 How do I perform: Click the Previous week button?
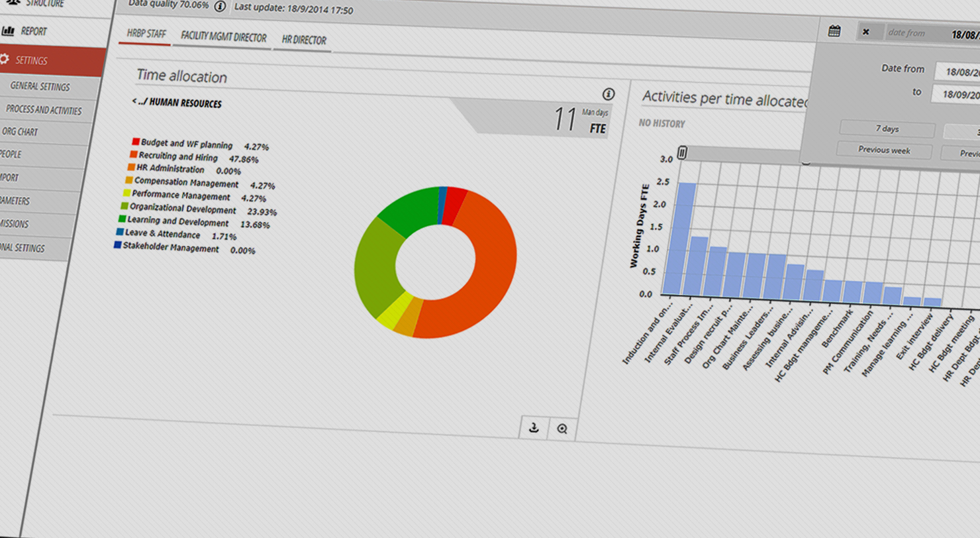coord(884,150)
